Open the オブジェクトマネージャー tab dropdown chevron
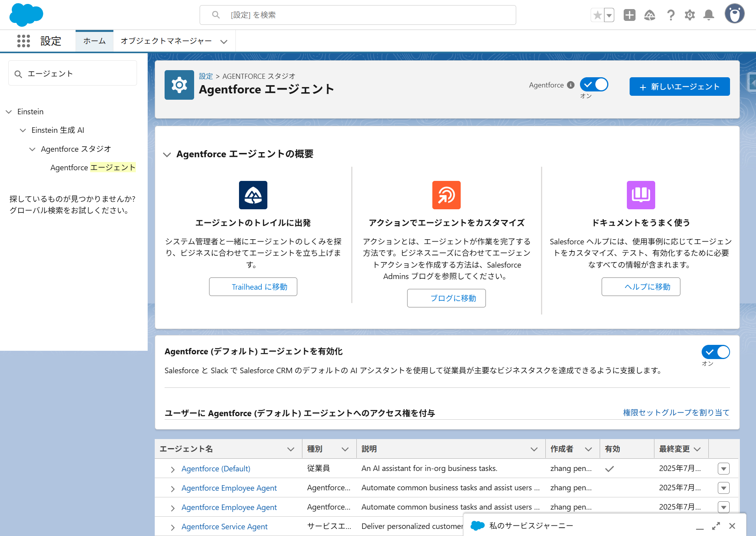 pyautogui.click(x=224, y=41)
